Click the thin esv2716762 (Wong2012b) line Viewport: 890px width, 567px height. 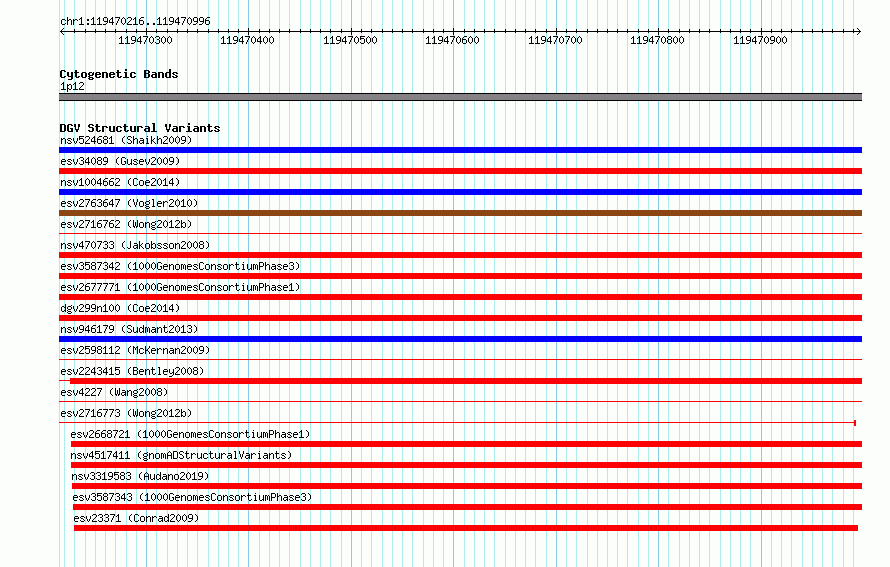point(460,233)
